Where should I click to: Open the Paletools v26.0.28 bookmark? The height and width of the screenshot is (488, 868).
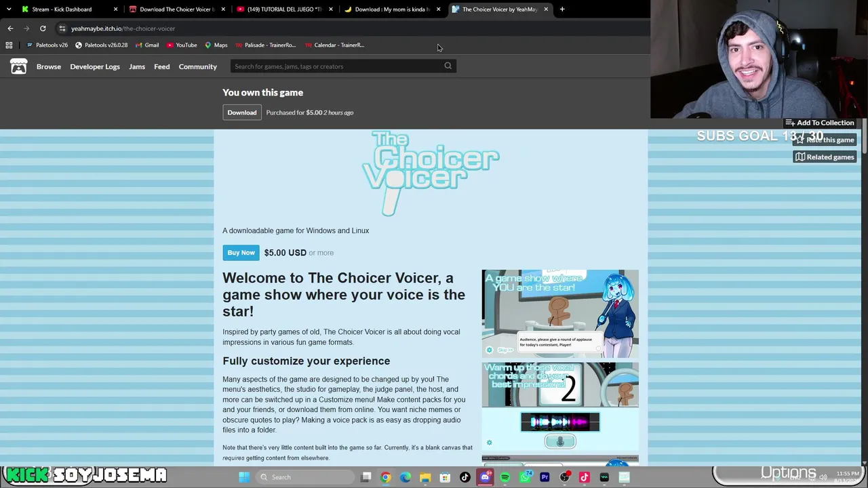[101, 45]
